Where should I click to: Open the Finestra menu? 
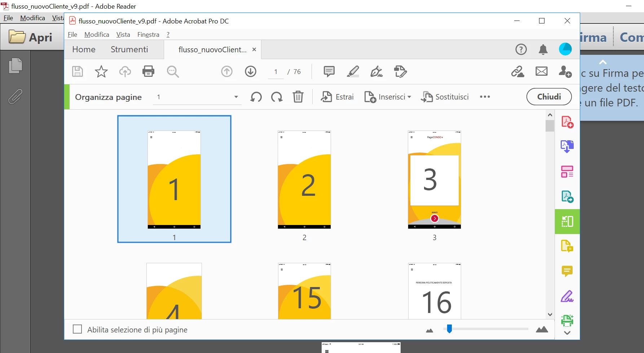(148, 35)
